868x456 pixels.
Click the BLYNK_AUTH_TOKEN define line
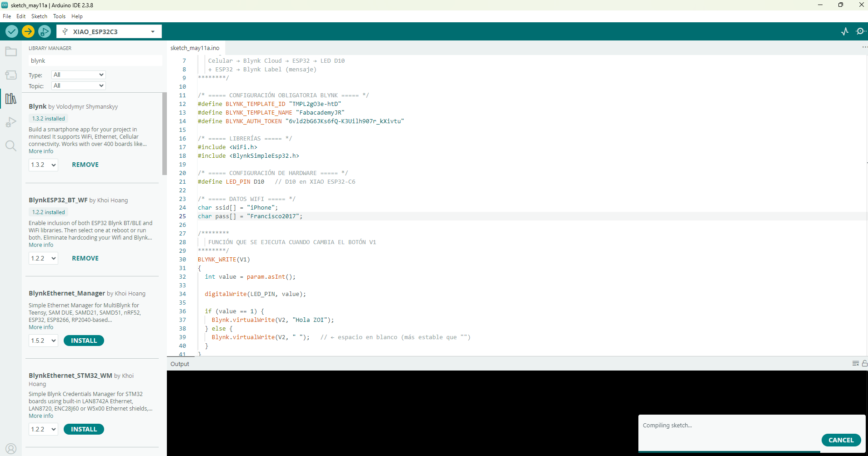[x=301, y=121]
